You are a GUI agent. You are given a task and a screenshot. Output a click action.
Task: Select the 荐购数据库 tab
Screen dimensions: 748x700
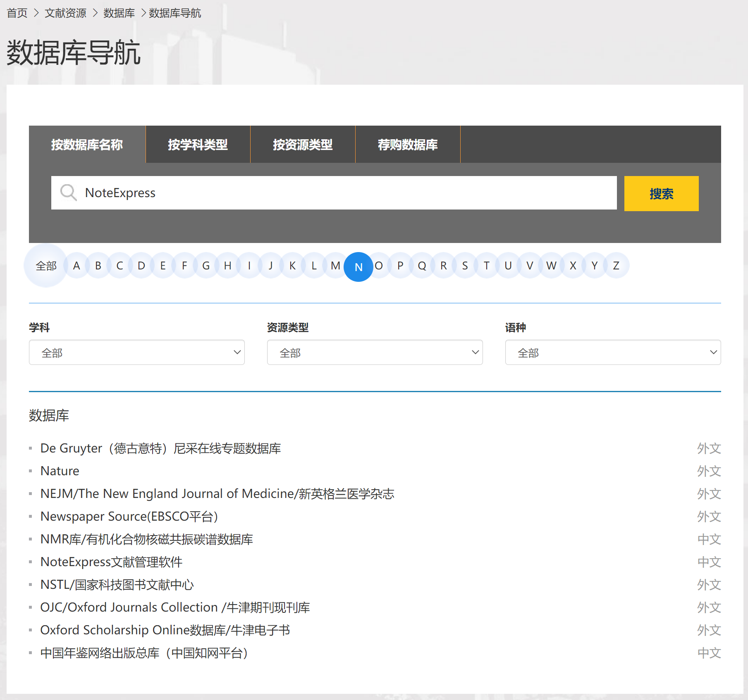pos(407,145)
